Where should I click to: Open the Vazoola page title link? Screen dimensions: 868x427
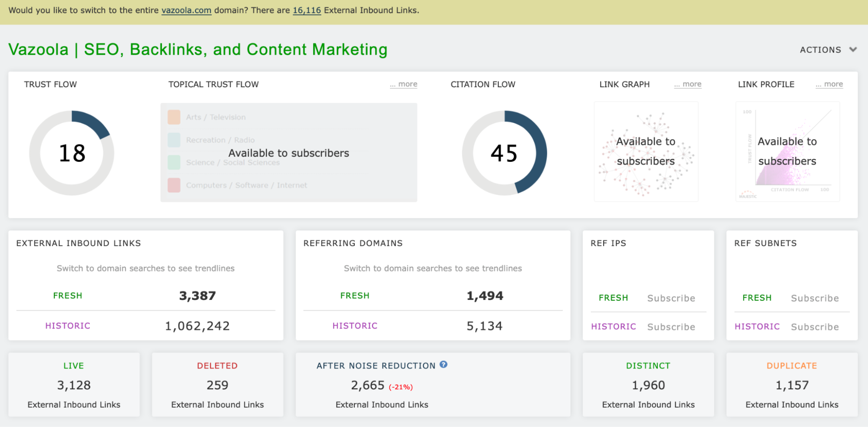tap(198, 49)
